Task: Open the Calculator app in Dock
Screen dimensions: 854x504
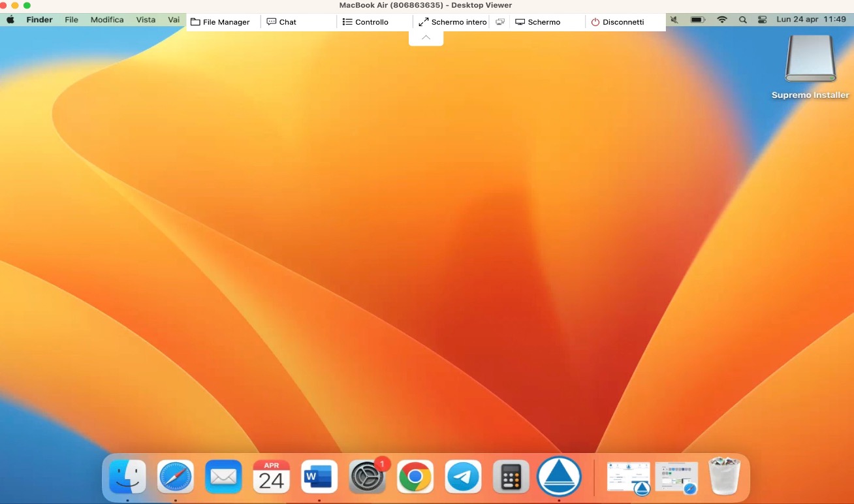Action: (511, 477)
